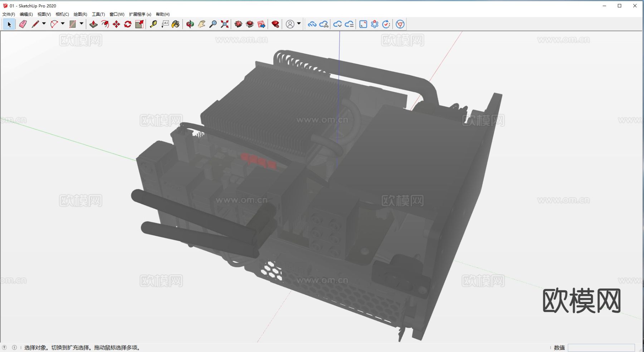Select the Rotate tool
The image size is (644, 352).
(128, 24)
